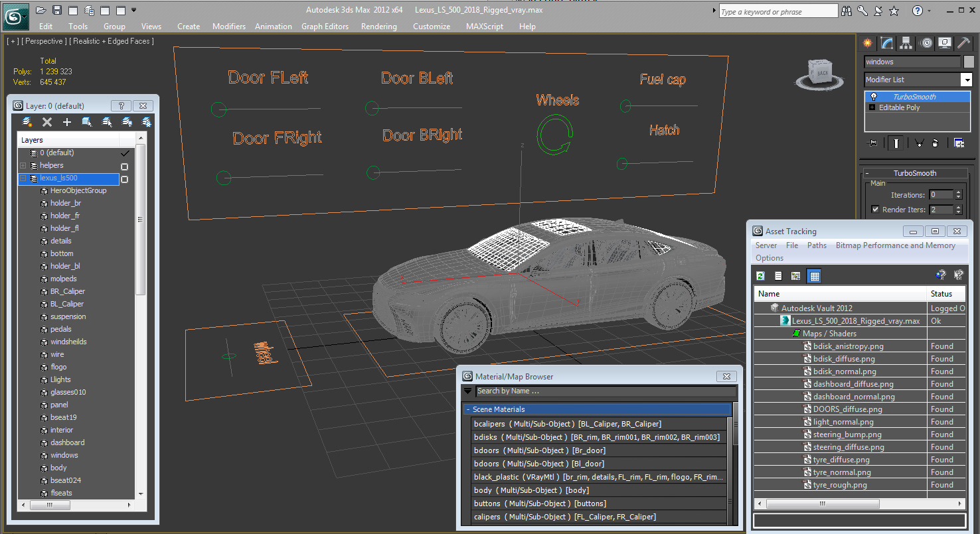Collapse the TurboSmooth rollout

(915, 173)
